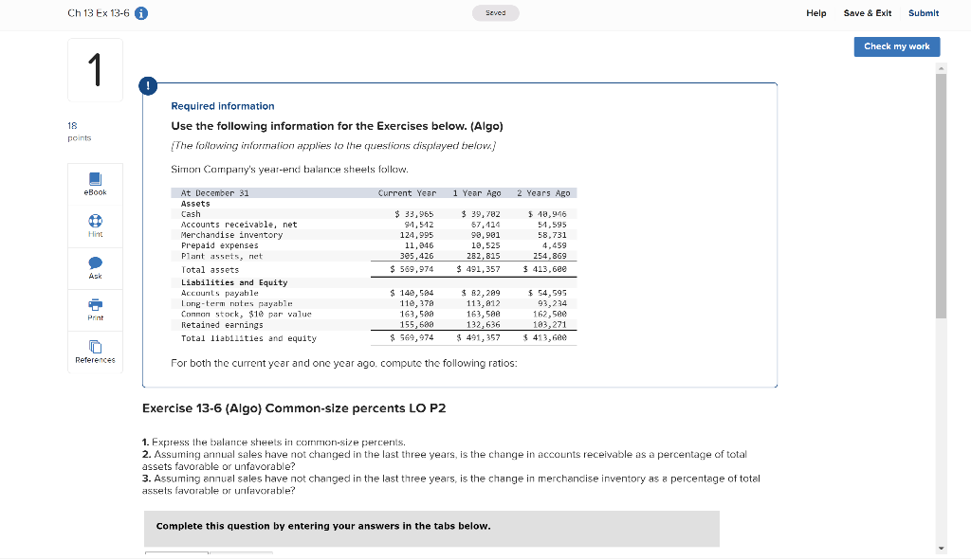Image resolution: width=971 pixels, height=560 pixels.
Task: Click the first answer tab below the instructions
Action: (x=175, y=555)
